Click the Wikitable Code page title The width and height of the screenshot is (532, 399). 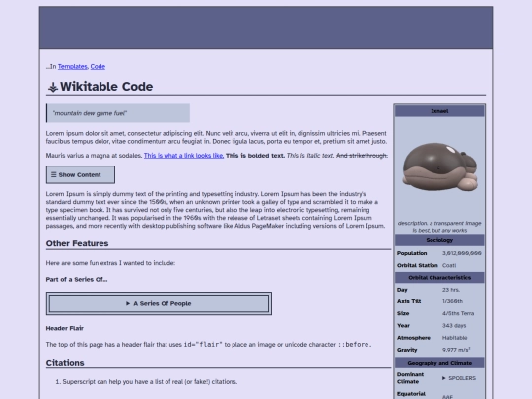point(106,86)
